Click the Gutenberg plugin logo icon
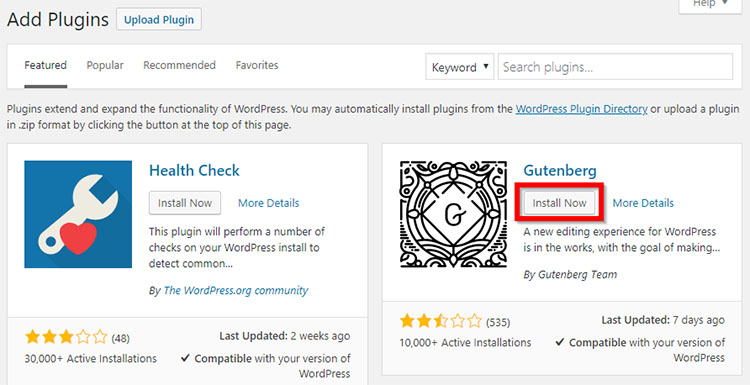 click(x=453, y=214)
